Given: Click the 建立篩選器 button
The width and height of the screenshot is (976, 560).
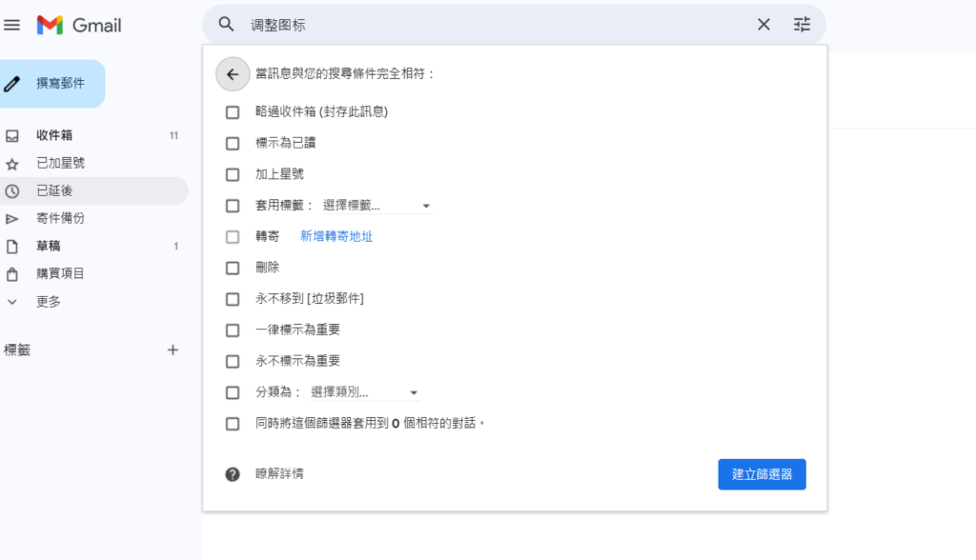Looking at the screenshot, I should 762,473.
